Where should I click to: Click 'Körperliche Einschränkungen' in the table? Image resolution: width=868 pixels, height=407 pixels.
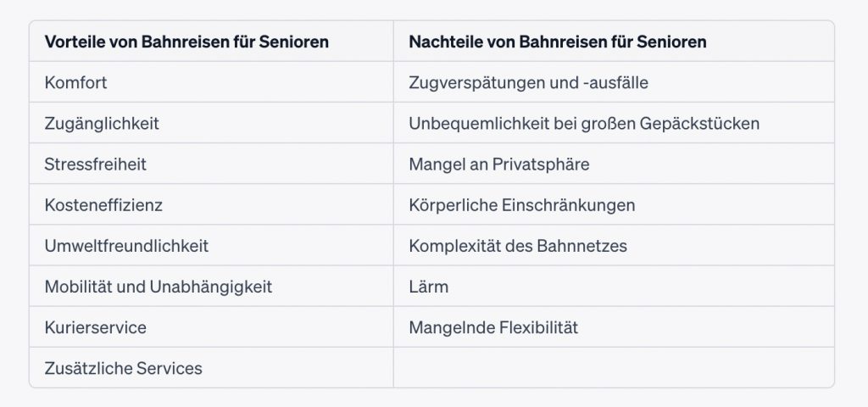click(521, 205)
